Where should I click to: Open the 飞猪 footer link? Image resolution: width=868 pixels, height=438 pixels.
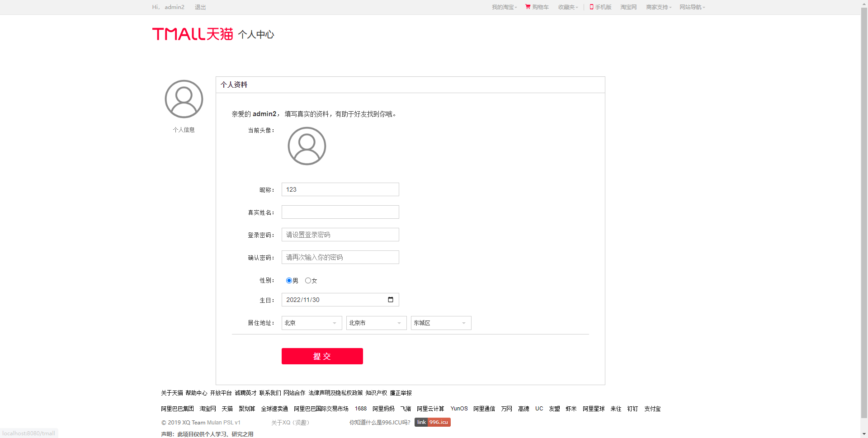pos(406,409)
